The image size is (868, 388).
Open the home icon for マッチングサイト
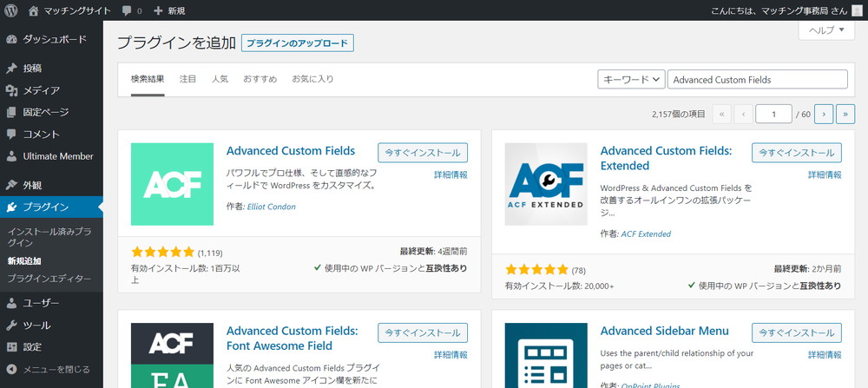tap(34, 10)
